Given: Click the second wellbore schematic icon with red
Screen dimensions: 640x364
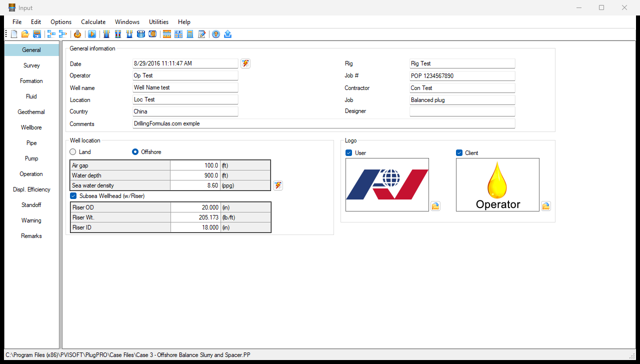Looking at the screenshot, I should tap(118, 34).
